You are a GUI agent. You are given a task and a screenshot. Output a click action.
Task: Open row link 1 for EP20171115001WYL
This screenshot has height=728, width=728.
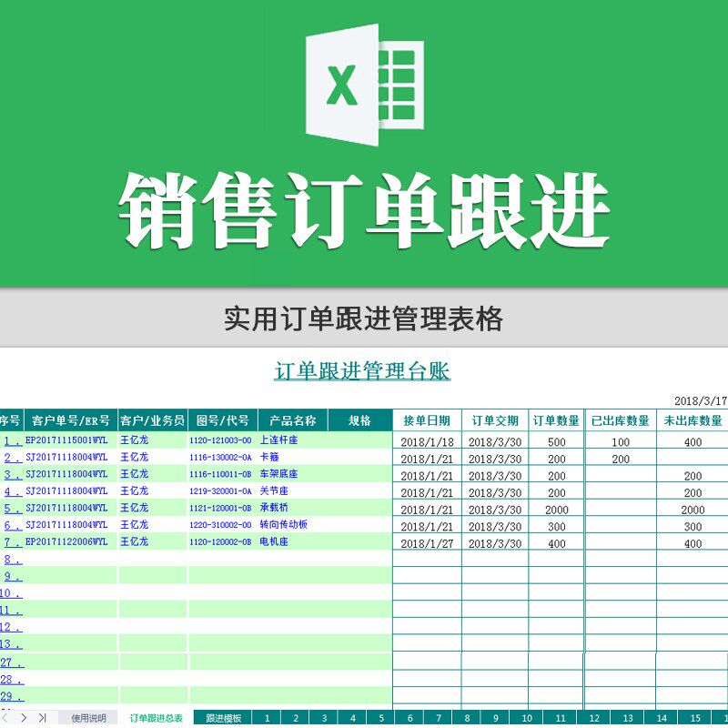[x=13, y=440]
